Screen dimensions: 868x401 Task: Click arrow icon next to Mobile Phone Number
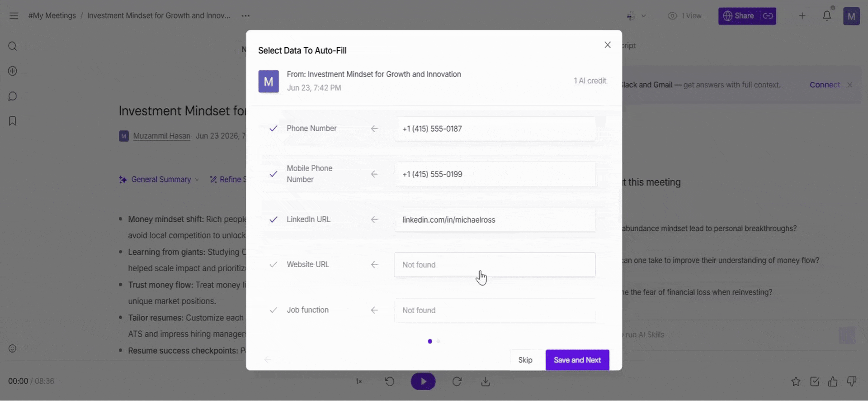(374, 174)
